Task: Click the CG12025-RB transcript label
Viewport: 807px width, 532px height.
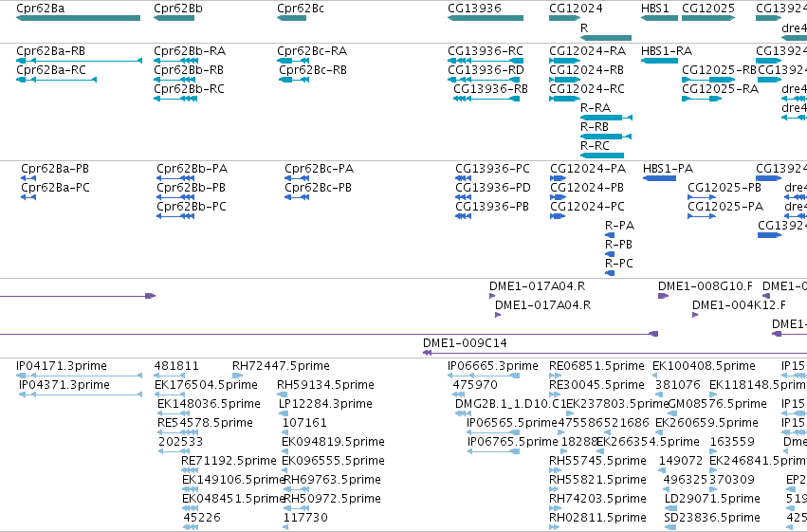Action: [x=719, y=70]
